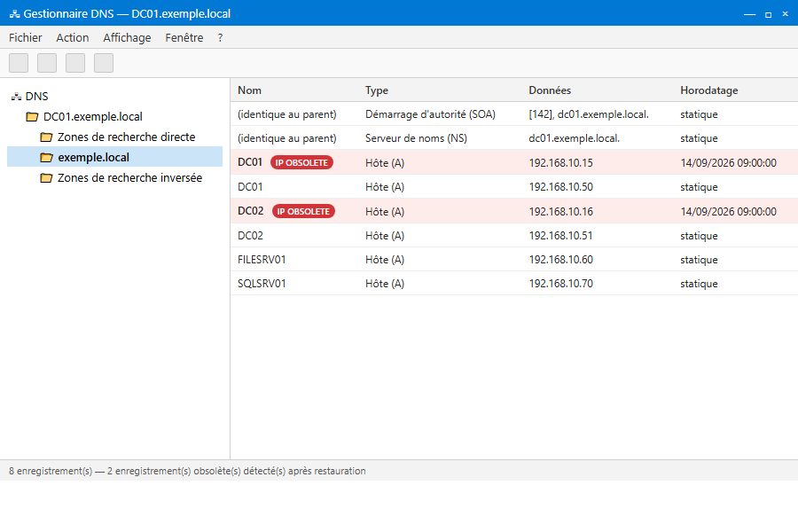Click folder icon of Zones de recherche inversée
This screenshot has height=532, width=798.
[46, 177]
